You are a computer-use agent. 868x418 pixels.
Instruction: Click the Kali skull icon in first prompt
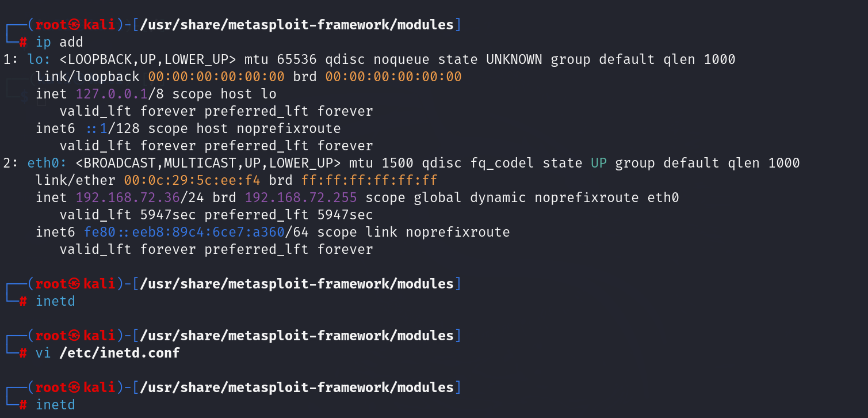pyautogui.click(x=75, y=25)
